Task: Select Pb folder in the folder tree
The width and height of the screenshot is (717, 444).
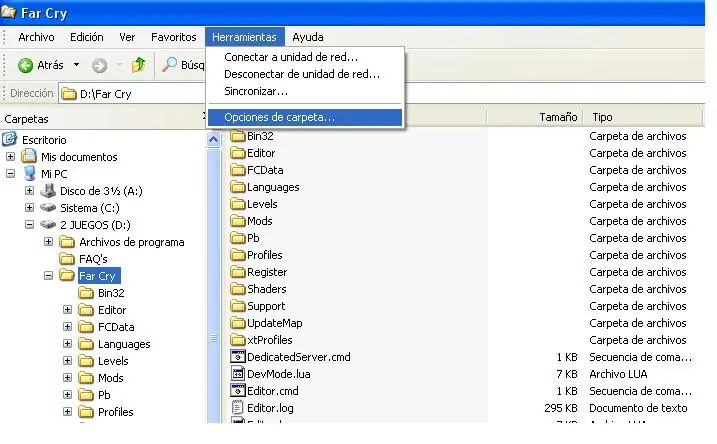Action: (104, 395)
